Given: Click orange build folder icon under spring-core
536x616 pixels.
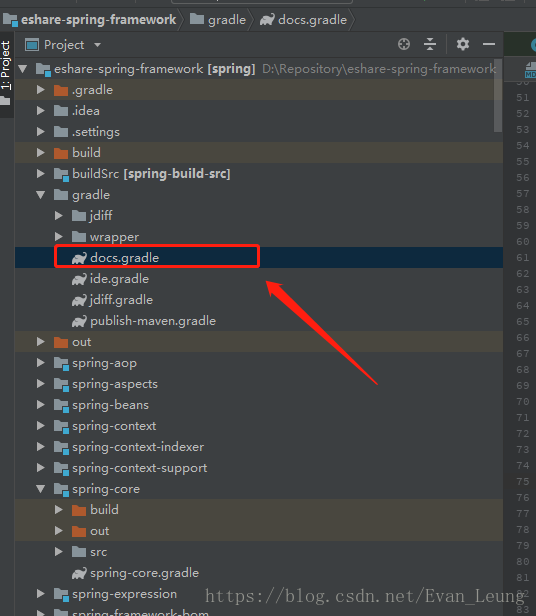Looking at the screenshot, I should click(79, 510).
